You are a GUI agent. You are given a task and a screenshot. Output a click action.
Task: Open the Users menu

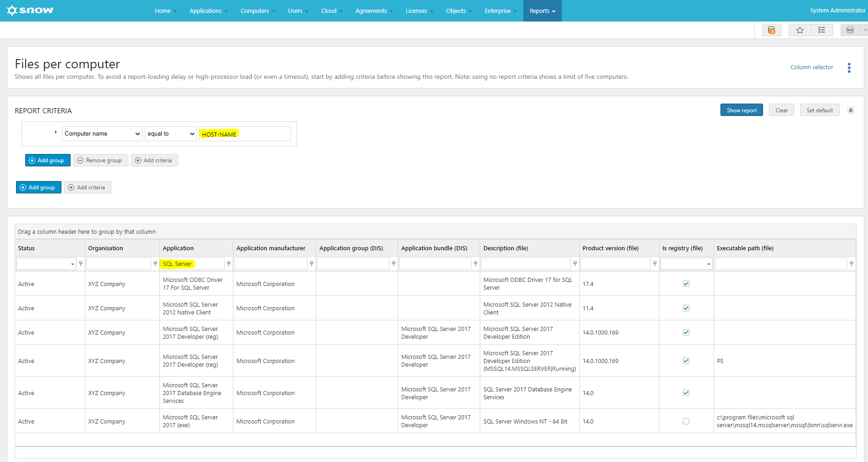298,11
